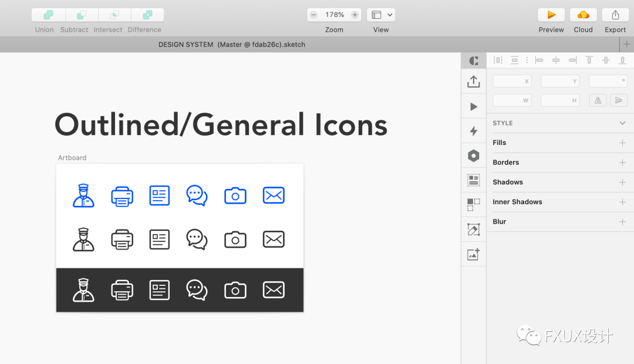The width and height of the screenshot is (634, 364).
Task: Add a border with Borders plus
Action: tap(622, 163)
